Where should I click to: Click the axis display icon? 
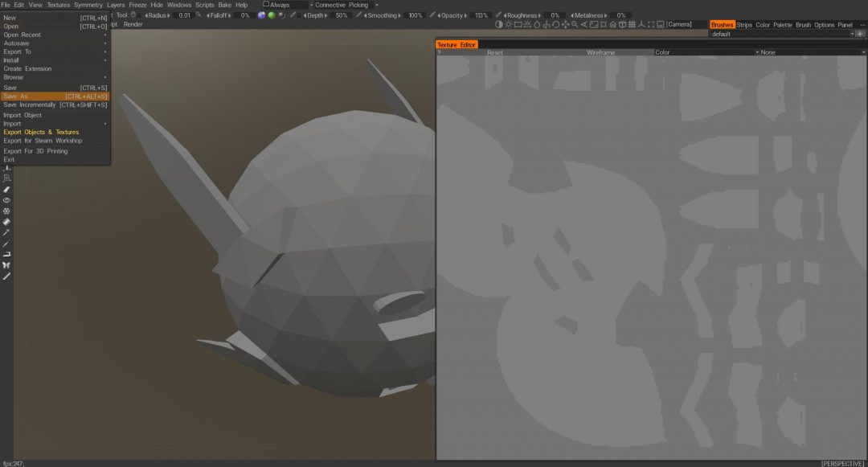(x=641, y=24)
